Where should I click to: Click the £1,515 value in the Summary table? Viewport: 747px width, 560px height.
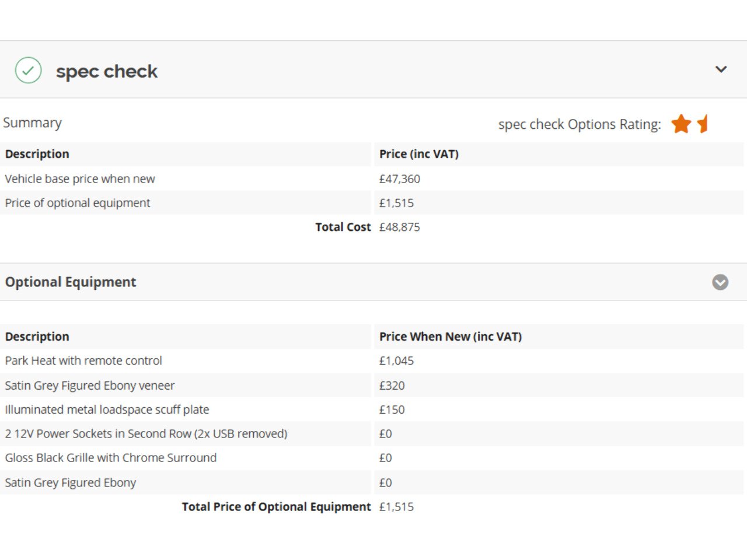pyautogui.click(x=397, y=203)
